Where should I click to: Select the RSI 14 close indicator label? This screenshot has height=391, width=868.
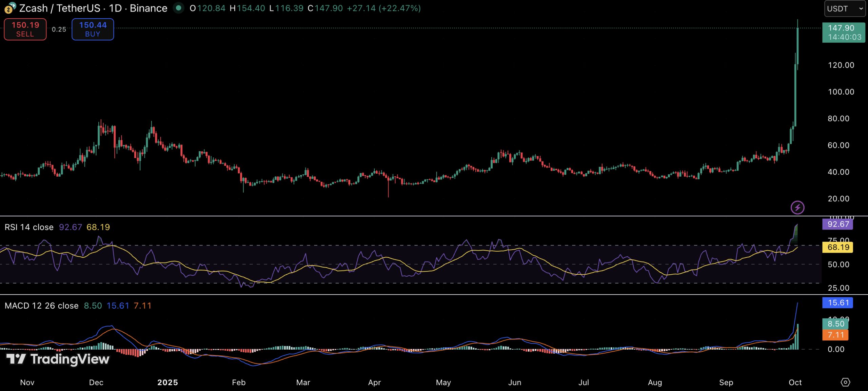pos(29,227)
